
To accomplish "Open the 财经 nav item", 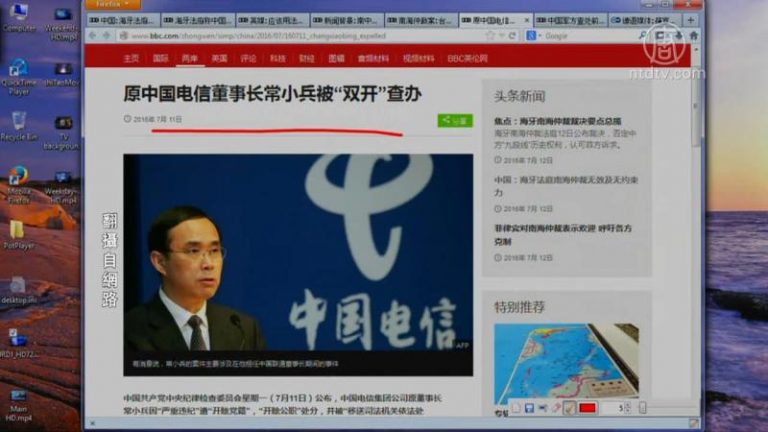I will click(x=307, y=58).
